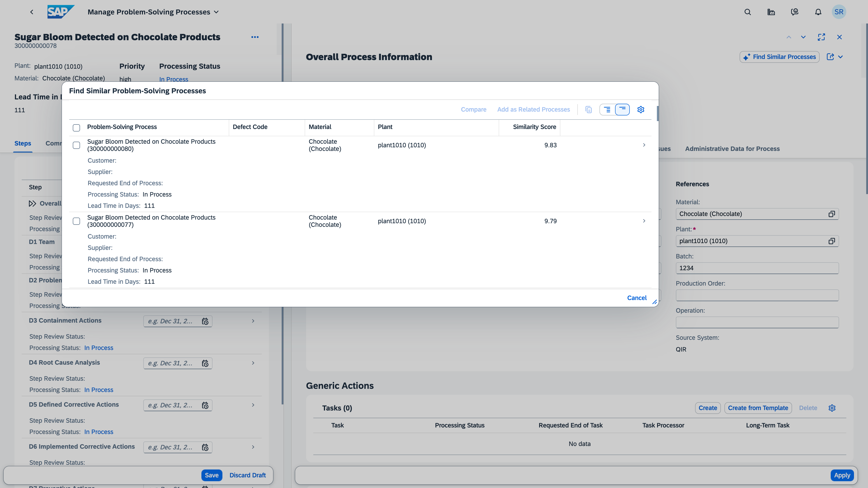This screenshot has height=488, width=868.
Task: Switch to Steps tab
Action: (x=23, y=143)
